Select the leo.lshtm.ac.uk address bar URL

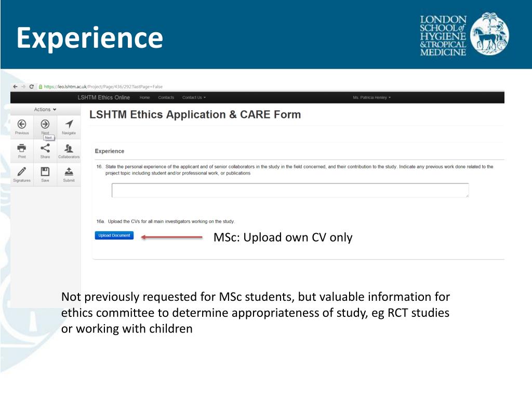pyautogui.click(x=104, y=87)
